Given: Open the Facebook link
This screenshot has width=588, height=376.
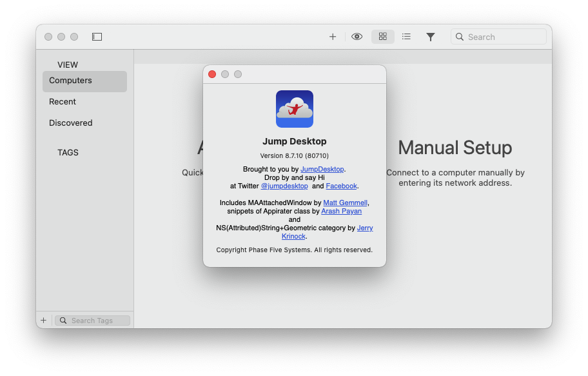Looking at the screenshot, I should coord(341,186).
